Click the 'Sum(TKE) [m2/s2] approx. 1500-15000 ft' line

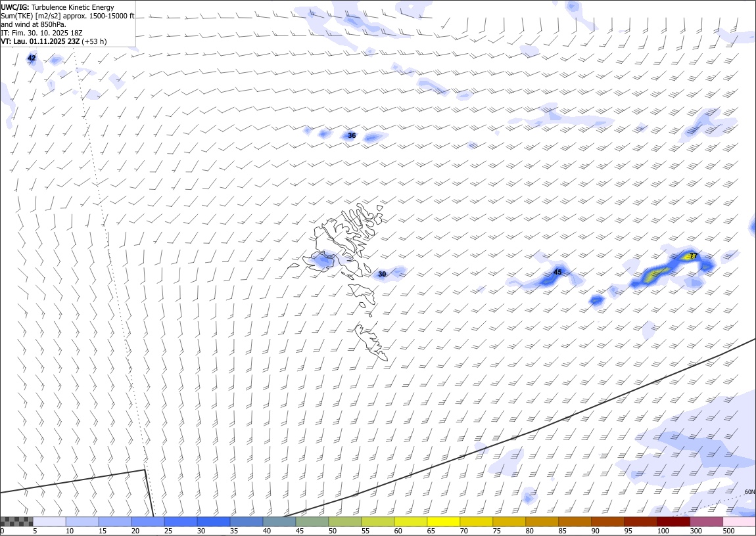tap(68, 16)
